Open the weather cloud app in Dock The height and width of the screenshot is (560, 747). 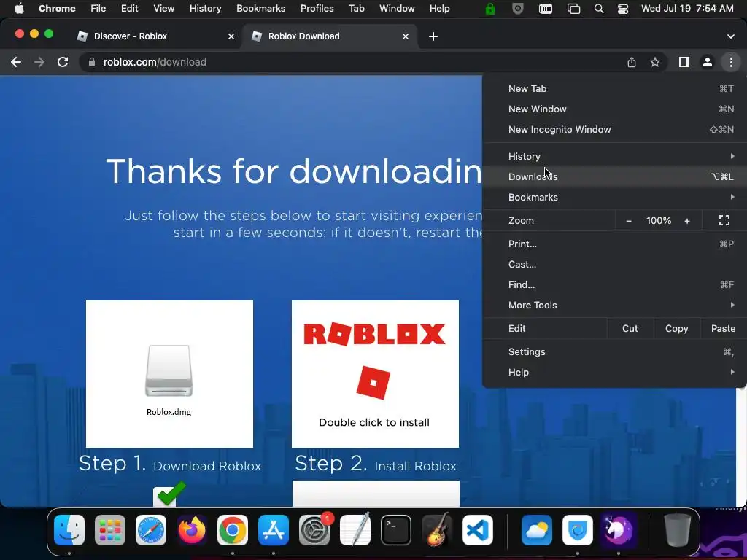(x=536, y=530)
